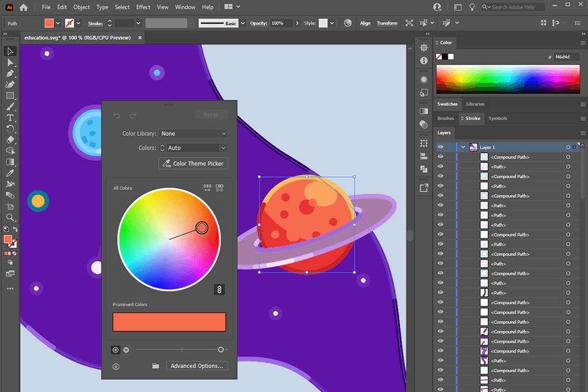Click the info icon in recolor dialog
The height and width of the screenshot is (392, 588).
(116, 366)
